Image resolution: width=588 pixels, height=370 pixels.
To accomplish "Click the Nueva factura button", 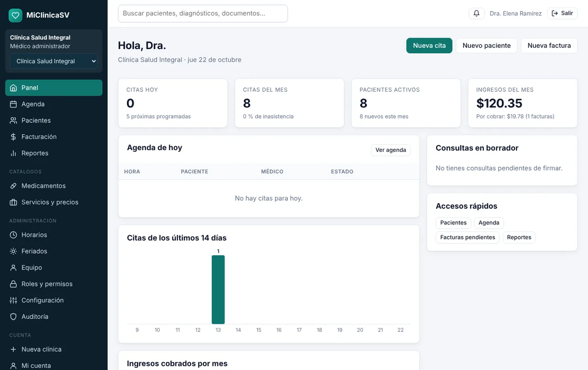I will (549, 45).
